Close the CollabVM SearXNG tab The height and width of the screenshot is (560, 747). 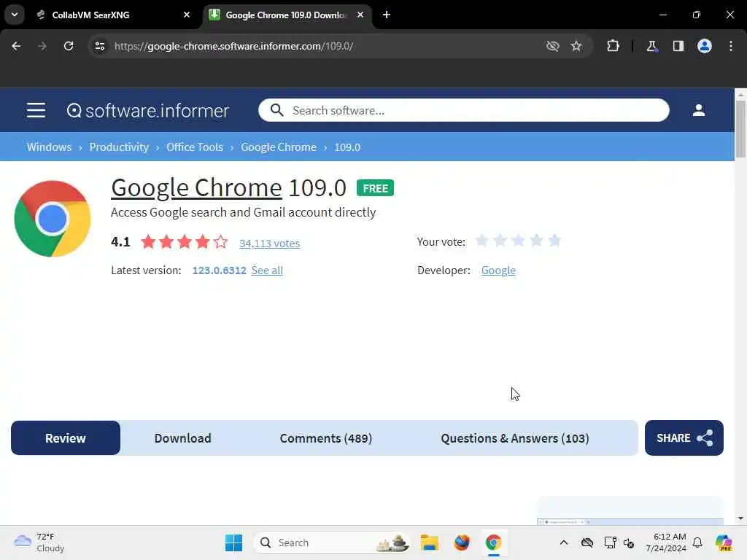[187, 15]
